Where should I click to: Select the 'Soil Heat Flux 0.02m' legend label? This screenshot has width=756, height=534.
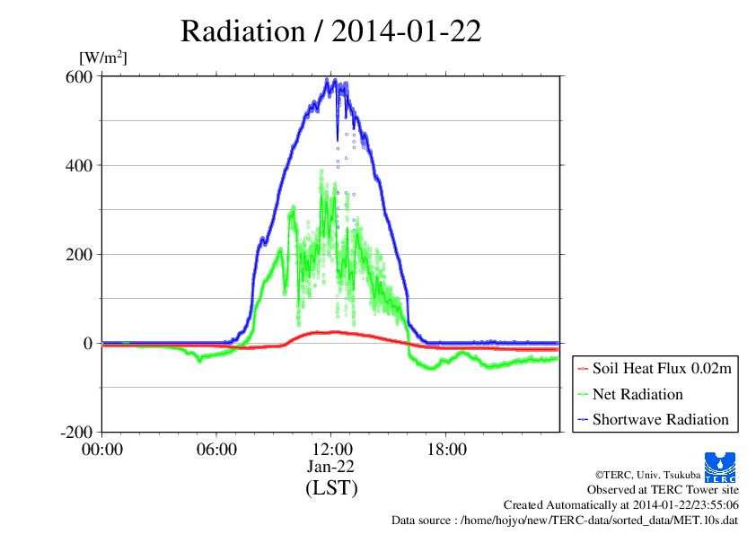click(x=662, y=369)
